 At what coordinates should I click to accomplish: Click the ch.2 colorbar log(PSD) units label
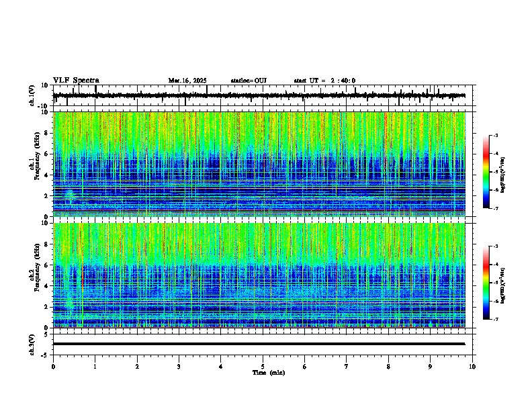pos(503,285)
